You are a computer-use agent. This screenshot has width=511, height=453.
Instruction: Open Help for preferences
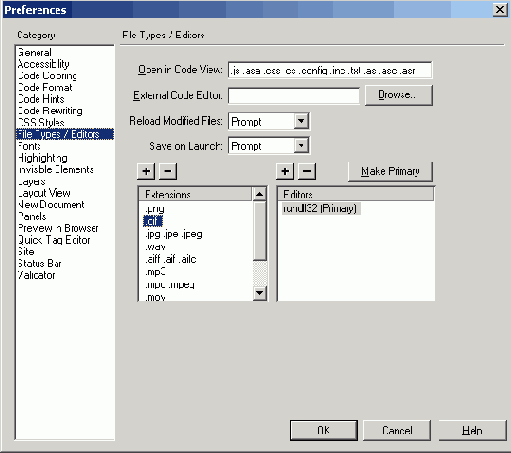tap(472, 430)
